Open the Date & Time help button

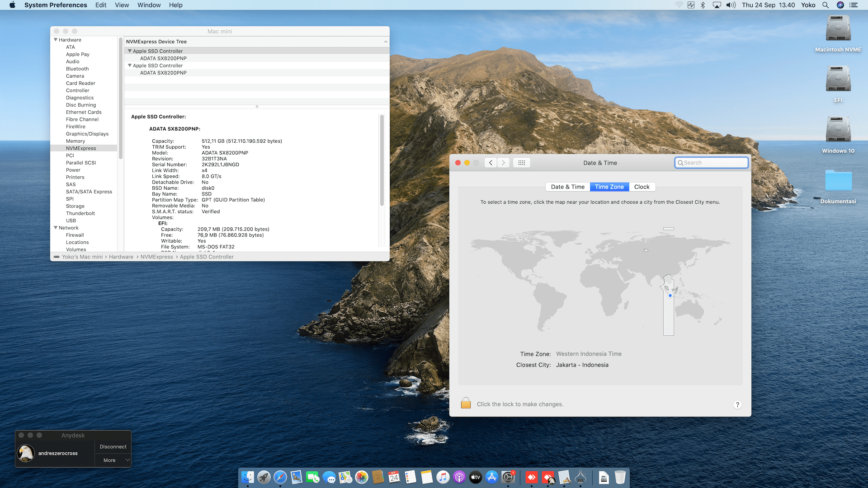tap(737, 405)
